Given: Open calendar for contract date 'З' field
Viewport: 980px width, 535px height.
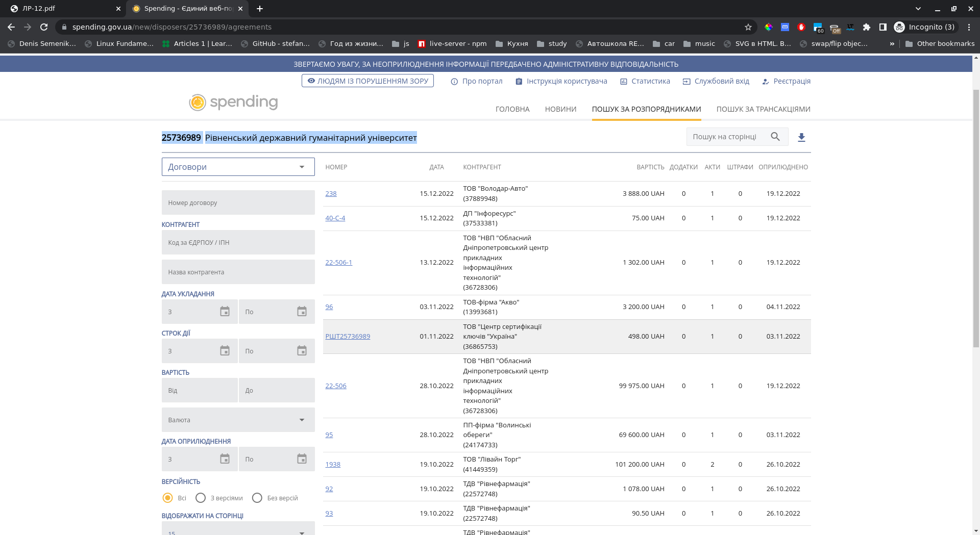Looking at the screenshot, I should 225,312.
